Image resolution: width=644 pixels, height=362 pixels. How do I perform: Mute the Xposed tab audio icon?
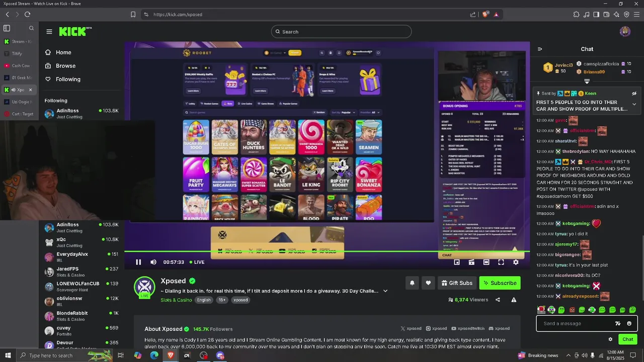[14, 90]
